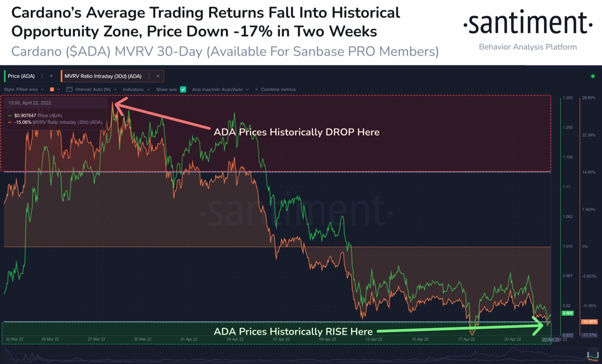
Task: Click the orange -15.06% MVRV axis label
Action: pyautogui.click(x=589, y=322)
